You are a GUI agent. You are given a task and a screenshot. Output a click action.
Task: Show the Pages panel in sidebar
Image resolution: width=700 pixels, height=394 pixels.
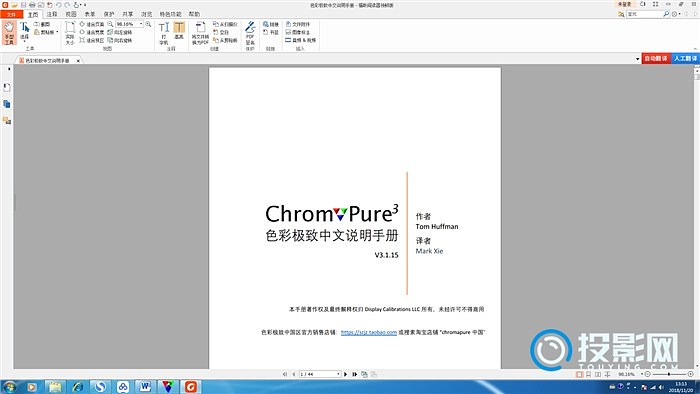7,104
